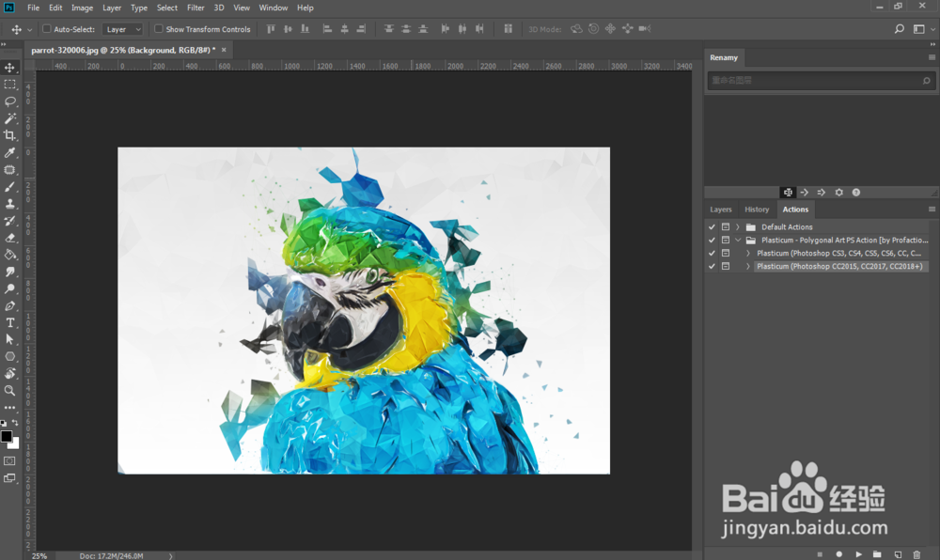Image resolution: width=940 pixels, height=560 pixels.
Task: Switch to the History tab
Action: 757,209
